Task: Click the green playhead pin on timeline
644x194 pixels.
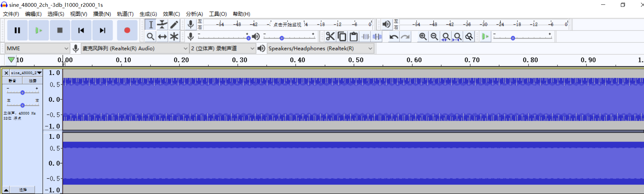Action: 11,60
